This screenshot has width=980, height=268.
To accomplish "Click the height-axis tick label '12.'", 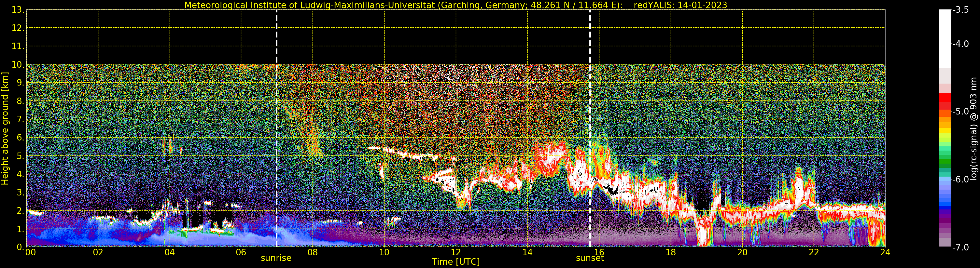I will [18, 28].
